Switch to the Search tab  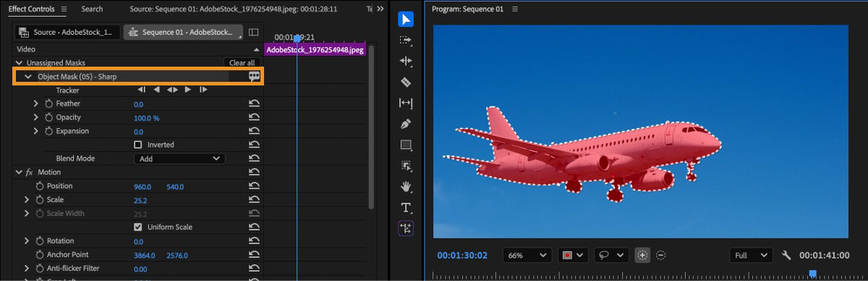(x=92, y=9)
